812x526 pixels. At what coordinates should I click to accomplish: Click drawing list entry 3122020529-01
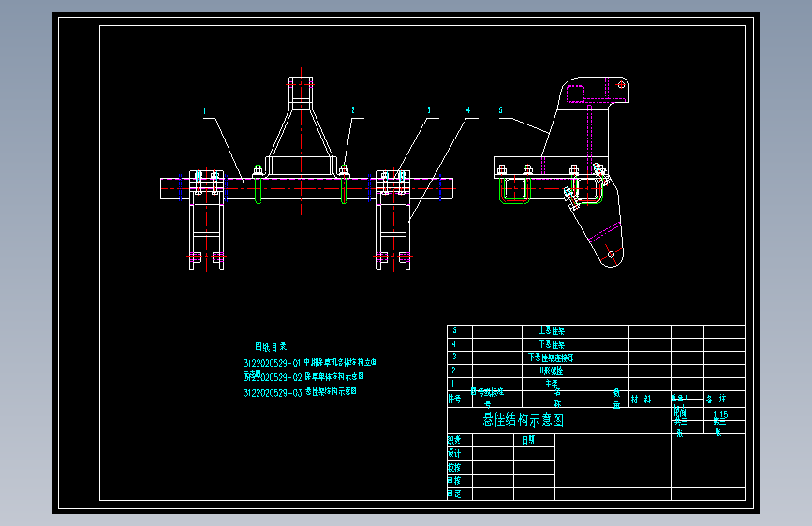click(x=310, y=362)
